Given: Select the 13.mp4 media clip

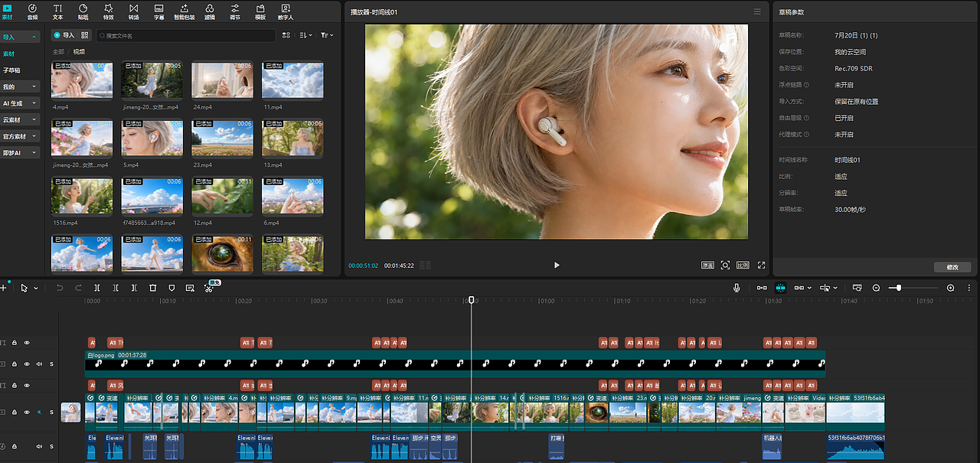Looking at the screenshot, I should click(292, 139).
